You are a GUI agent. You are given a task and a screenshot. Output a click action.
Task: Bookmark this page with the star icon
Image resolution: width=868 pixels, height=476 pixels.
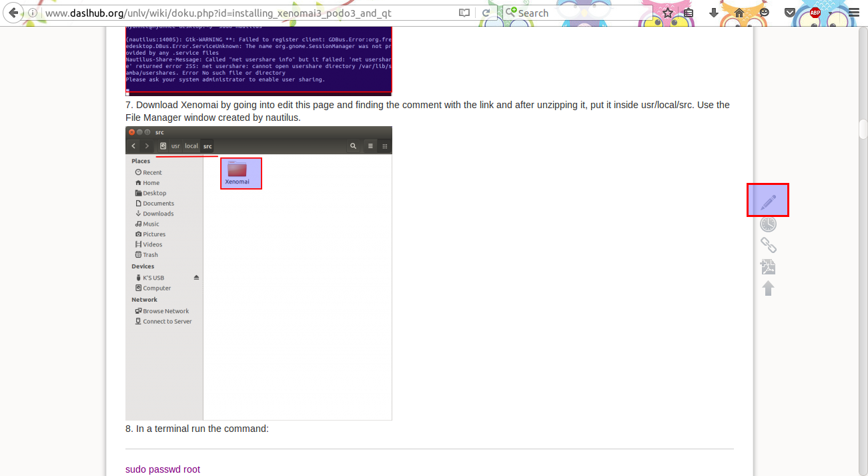668,13
